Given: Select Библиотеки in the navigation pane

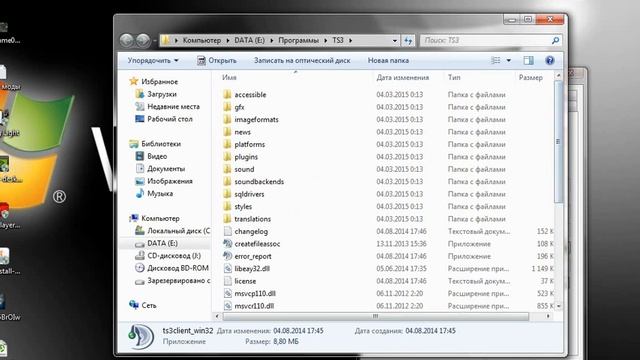Looking at the screenshot, I should 161,144.
